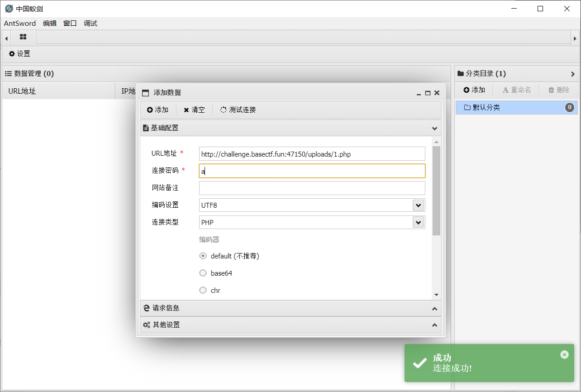Click the URL地址 column header

point(59,91)
